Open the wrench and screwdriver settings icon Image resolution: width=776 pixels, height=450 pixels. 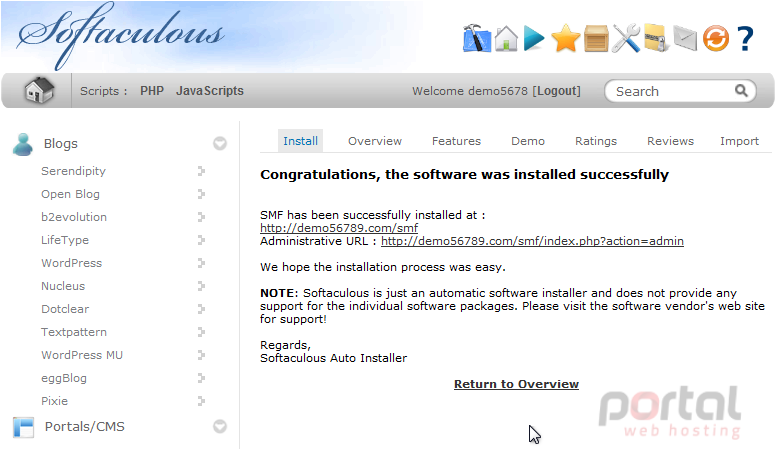pyautogui.click(x=626, y=38)
